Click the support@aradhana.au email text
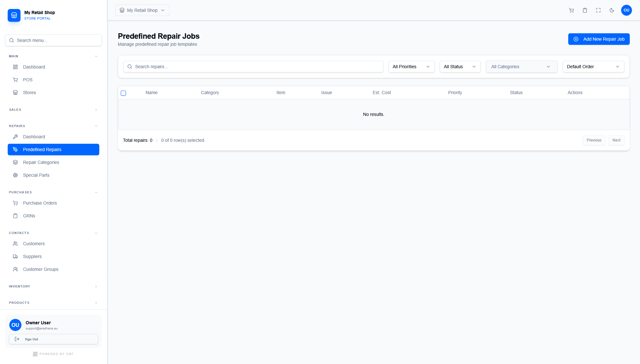Image resolution: width=640 pixels, height=364 pixels. pyautogui.click(x=42, y=328)
